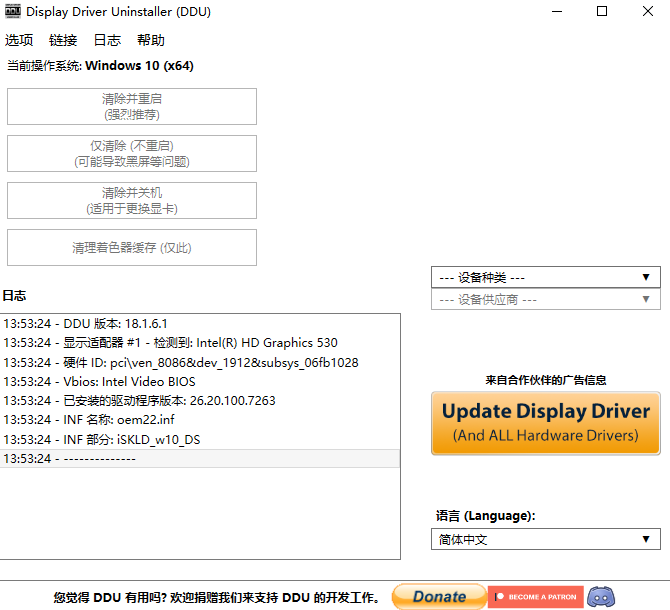Click the DDU app icon in title bar
The width and height of the screenshot is (670, 610).
click(x=13, y=12)
